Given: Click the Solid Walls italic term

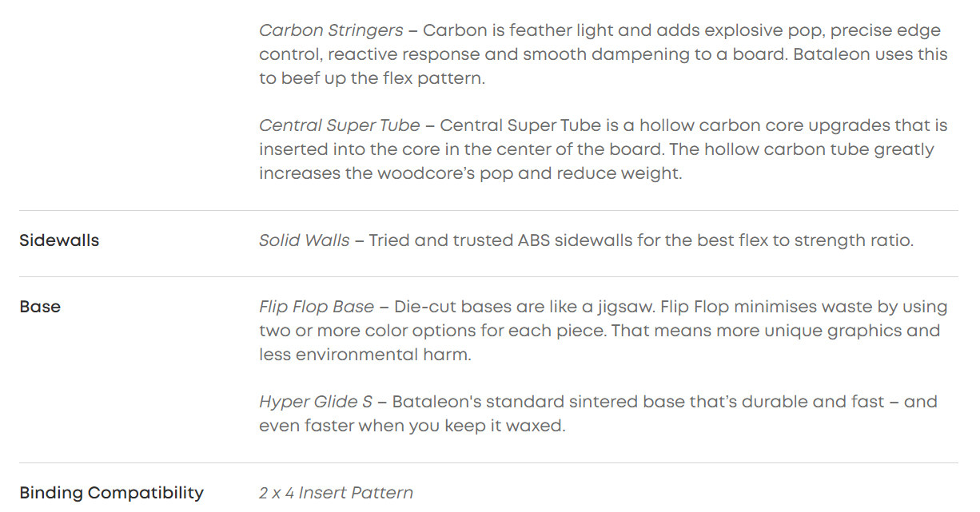Looking at the screenshot, I should (304, 240).
